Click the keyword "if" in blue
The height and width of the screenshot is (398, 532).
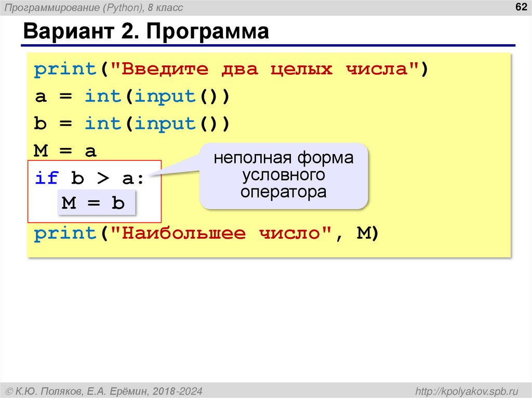(x=47, y=178)
